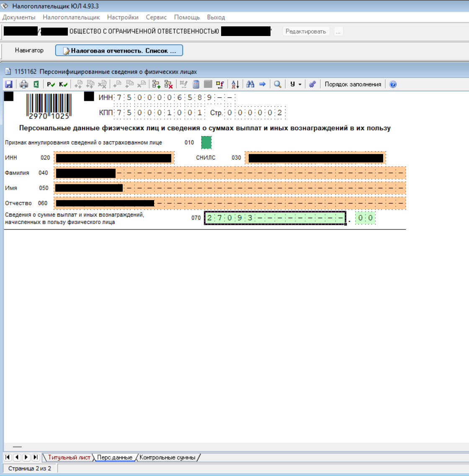Open the Сервис menu

tap(156, 17)
